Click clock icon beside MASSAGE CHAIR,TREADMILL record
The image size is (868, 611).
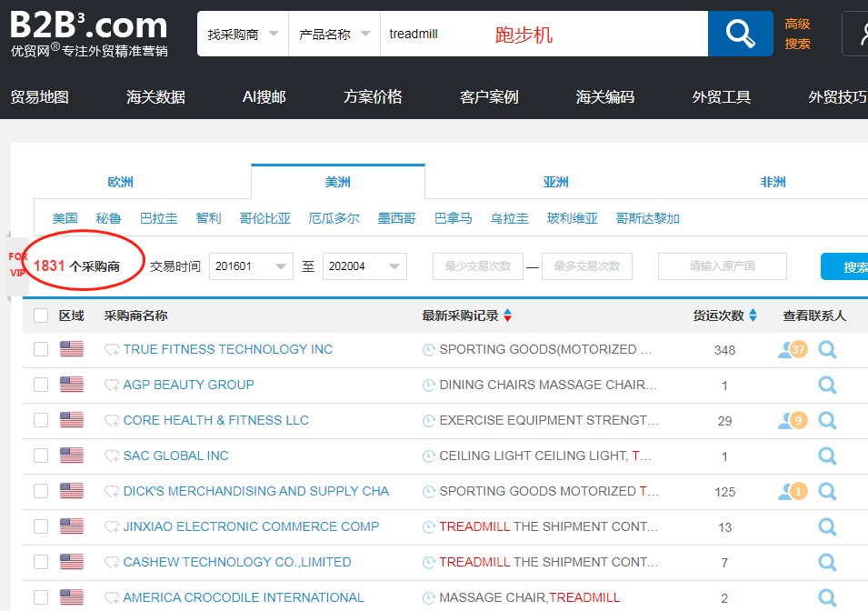[429, 597]
